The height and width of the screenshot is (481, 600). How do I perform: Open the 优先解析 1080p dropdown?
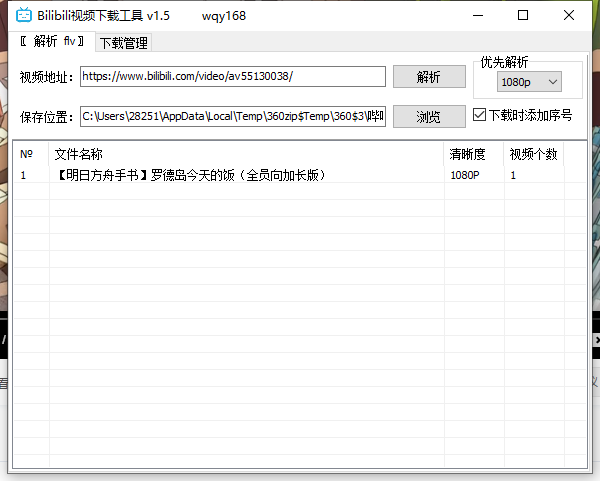point(529,82)
